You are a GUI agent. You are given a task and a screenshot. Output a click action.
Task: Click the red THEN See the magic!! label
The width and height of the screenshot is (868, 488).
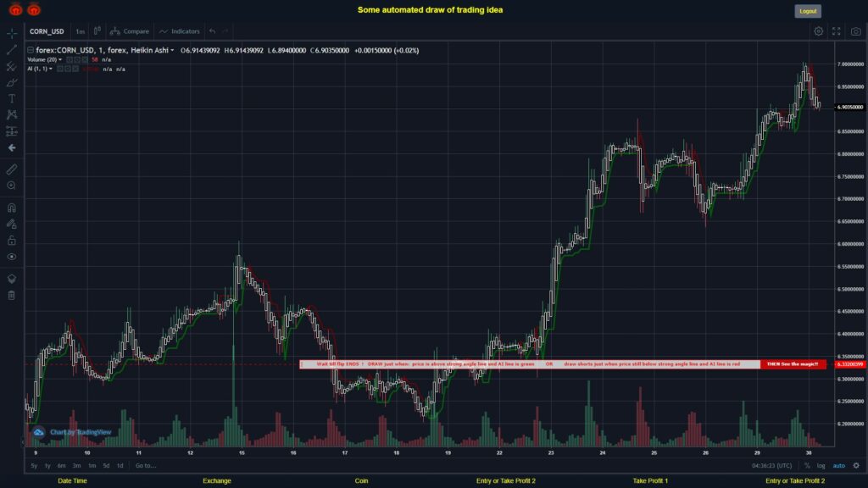point(793,364)
